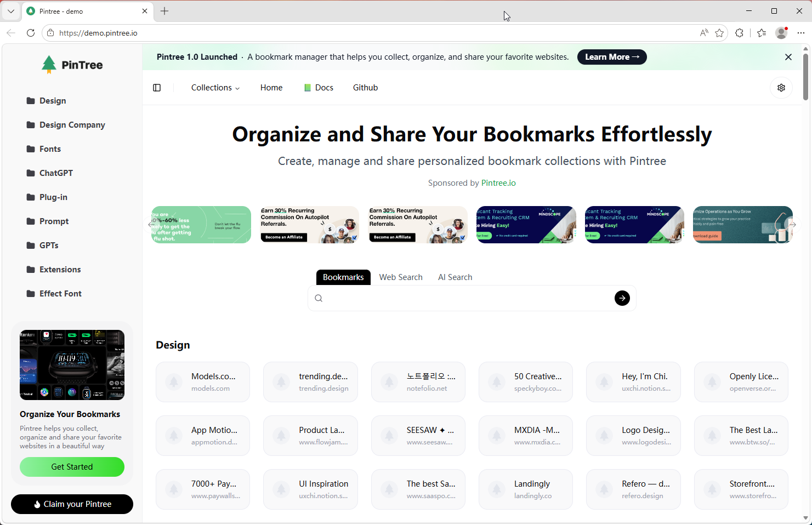
Task: Open the Landingly bookmark card
Action: (x=526, y=489)
